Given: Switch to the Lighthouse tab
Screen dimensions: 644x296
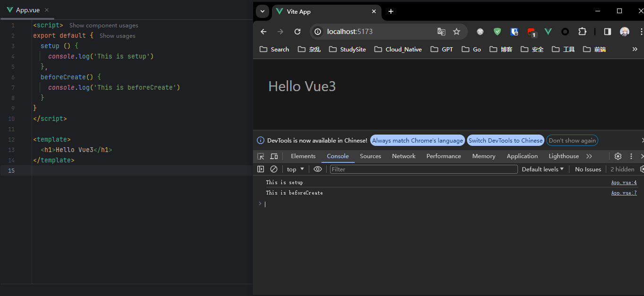Looking at the screenshot, I should pyautogui.click(x=564, y=156).
